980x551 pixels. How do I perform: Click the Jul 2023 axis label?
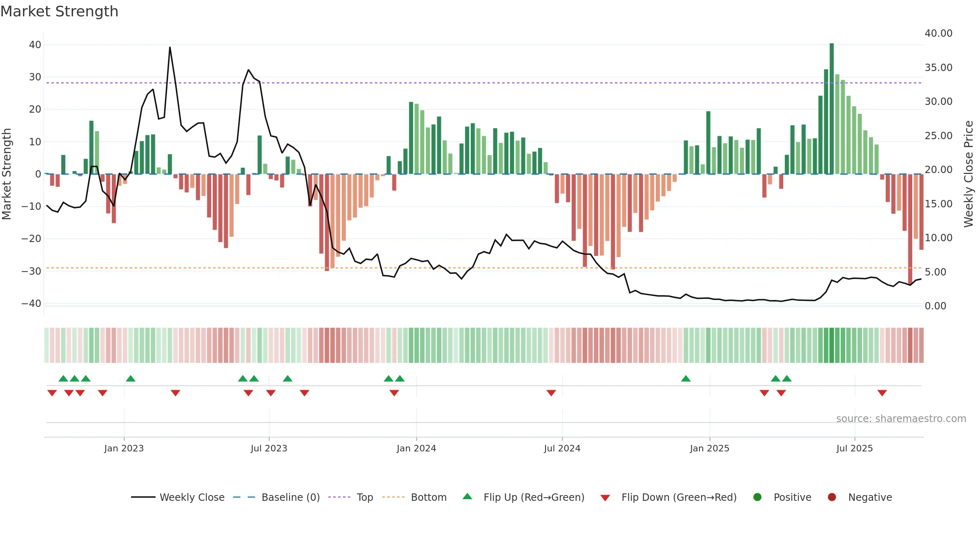(x=269, y=448)
